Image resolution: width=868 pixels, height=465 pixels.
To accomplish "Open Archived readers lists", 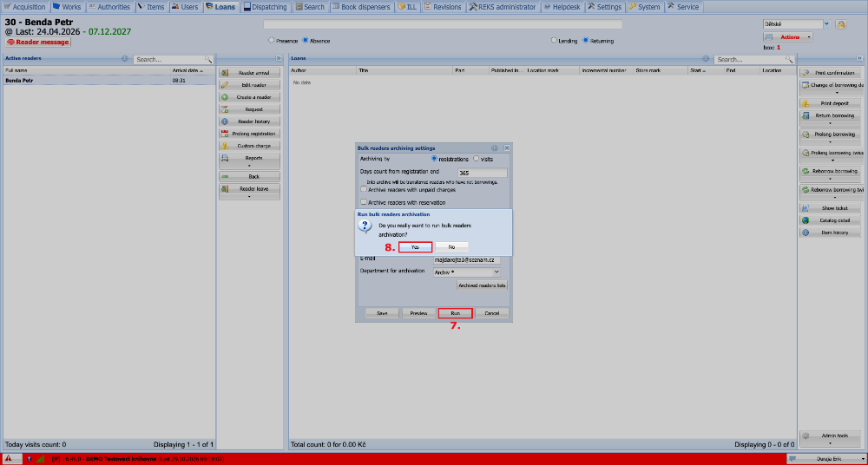I will (482, 285).
